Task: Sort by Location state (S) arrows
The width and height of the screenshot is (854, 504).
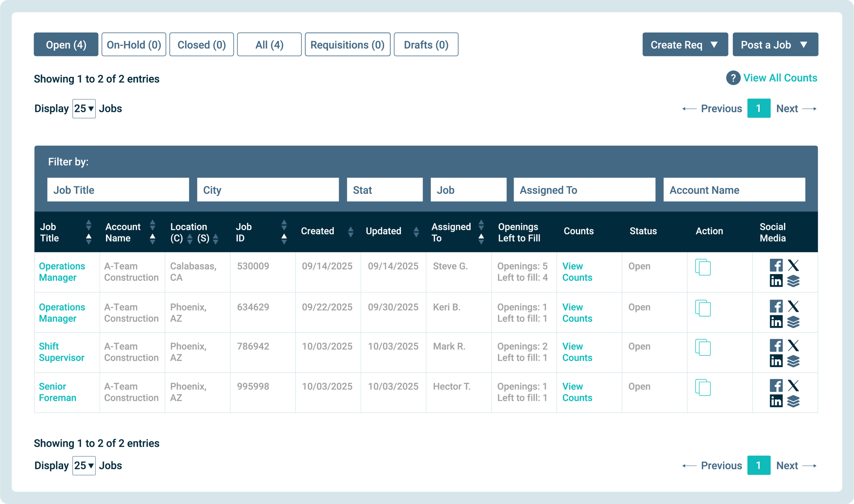Action: [x=216, y=239]
